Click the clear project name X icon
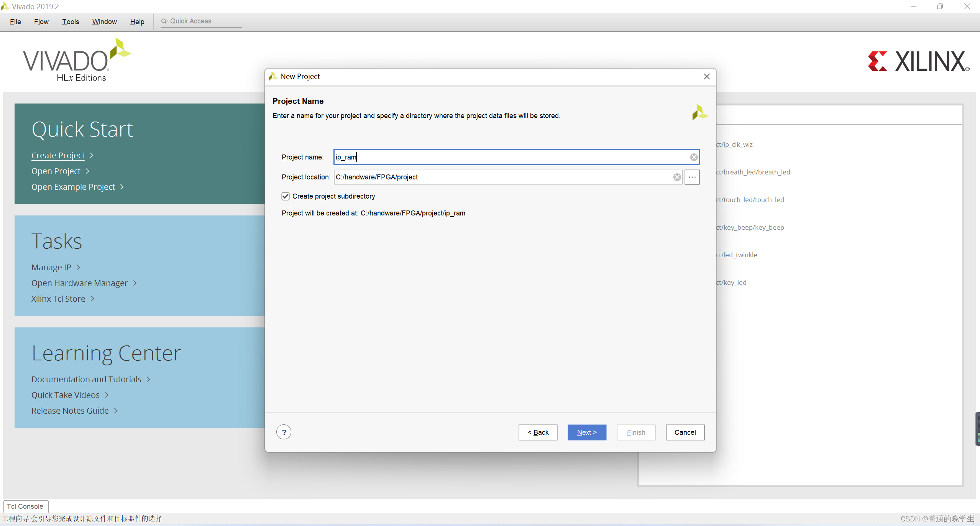 click(x=694, y=157)
